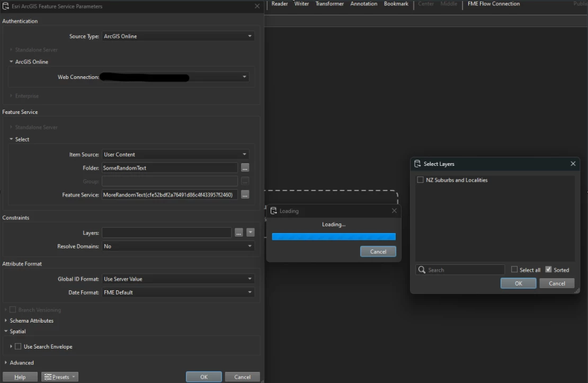Click Reader in the toolbar
This screenshot has width=588, height=383.
tap(279, 4)
